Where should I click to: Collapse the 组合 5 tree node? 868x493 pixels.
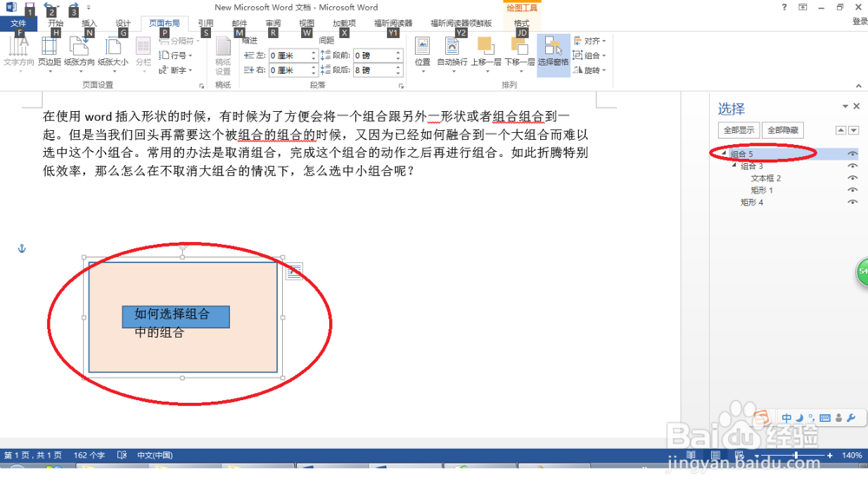click(724, 154)
